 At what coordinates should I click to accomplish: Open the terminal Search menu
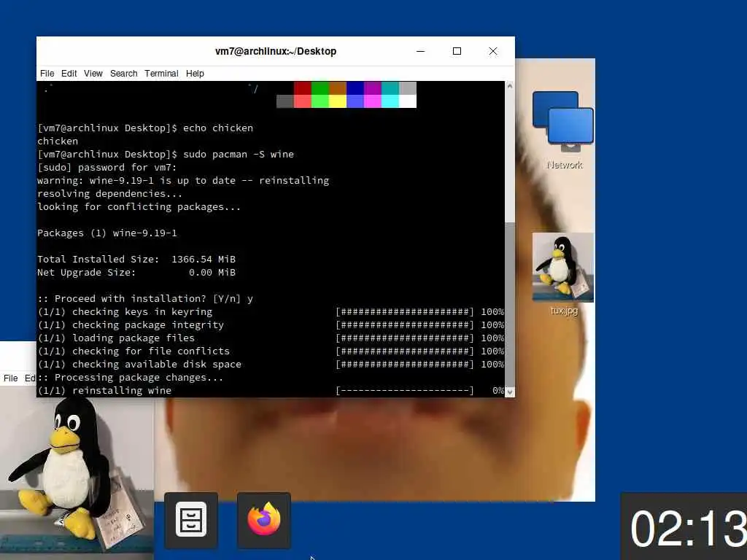pyautogui.click(x=123, y=74)
